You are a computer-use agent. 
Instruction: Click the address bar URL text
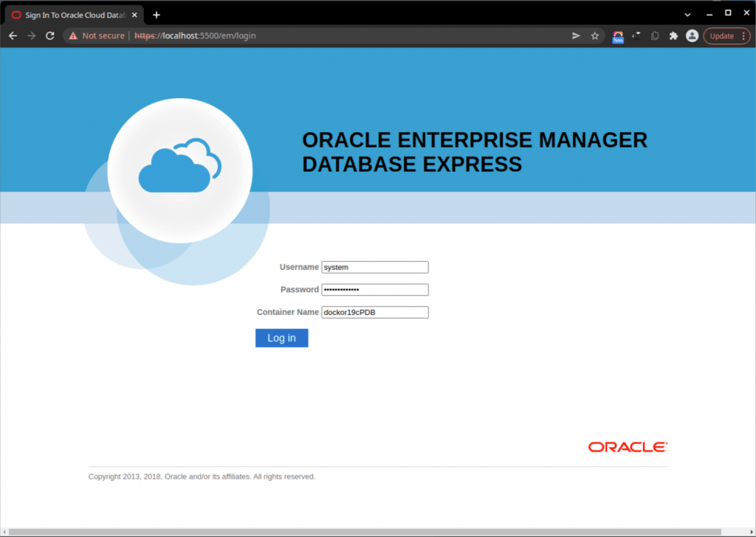click(195, 35)
